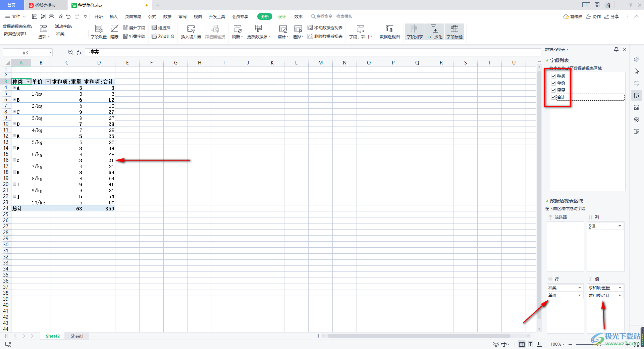The width and height of the screenshot is (644, 349).
Task: Click the 隐藏 hide icon
Action: click(x=114, y=32)
